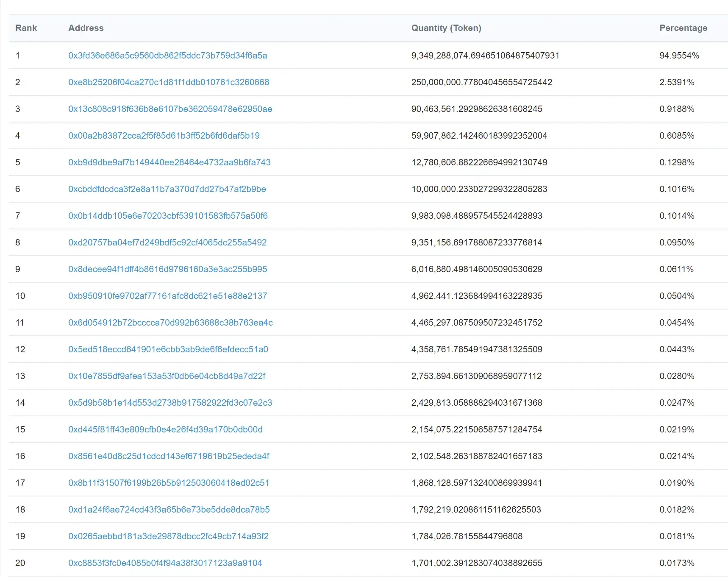Click the 94.9554% percentage cell
The height and width of the screenshot is (577, 728).
click(679, 56)
